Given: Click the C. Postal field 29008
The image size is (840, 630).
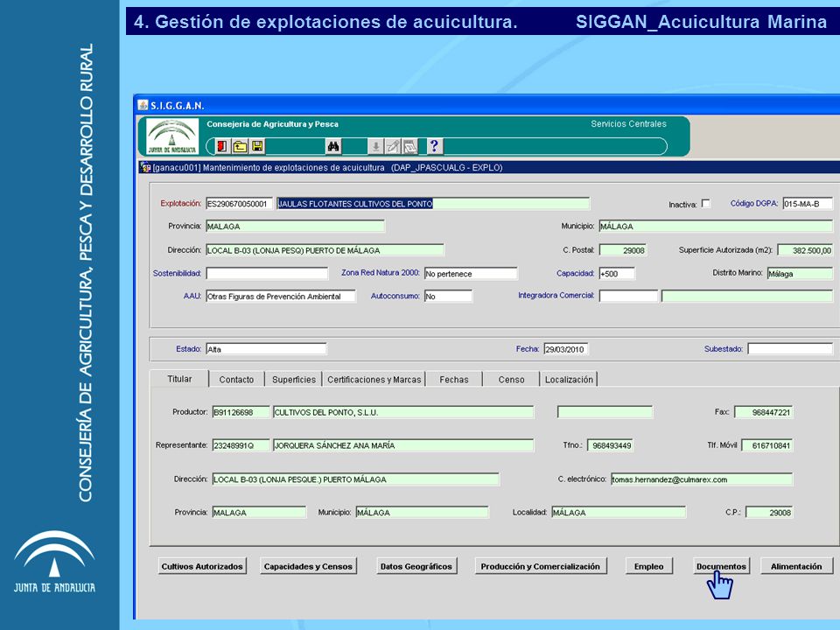Looking at the screenshot, I should (622, 250).
